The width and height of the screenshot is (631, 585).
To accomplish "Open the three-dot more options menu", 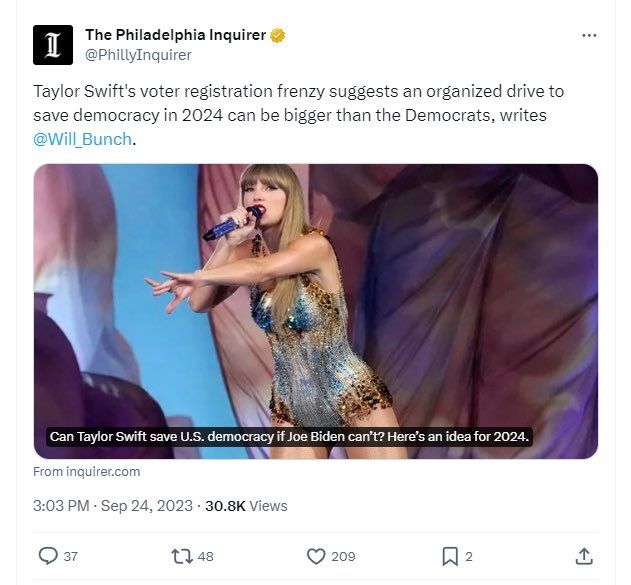I will coord(589,36).
